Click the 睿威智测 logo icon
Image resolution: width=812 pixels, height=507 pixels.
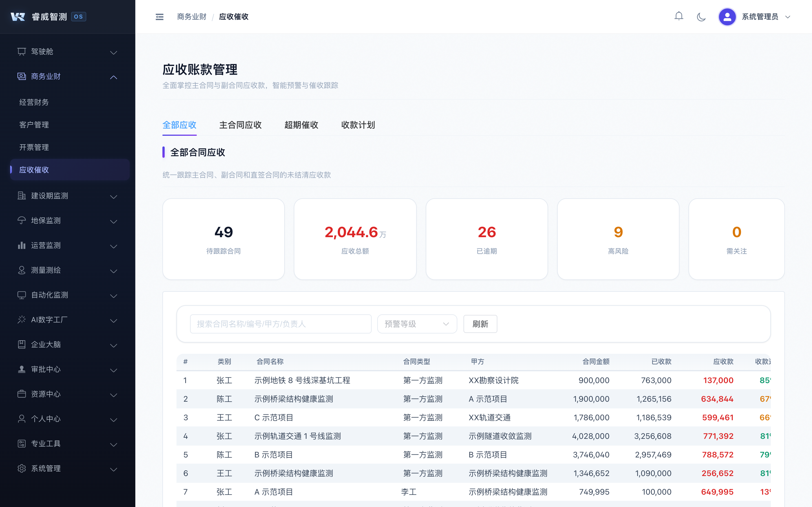tap(18, 17)
